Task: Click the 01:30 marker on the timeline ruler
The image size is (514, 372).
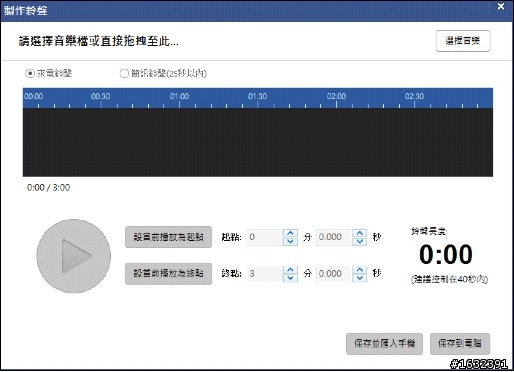Action: click(x=258, y=96)
